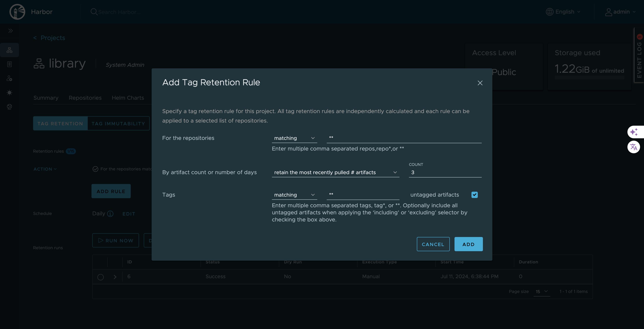
Task: Click the ADD button
Action: [x=468, y=244]
